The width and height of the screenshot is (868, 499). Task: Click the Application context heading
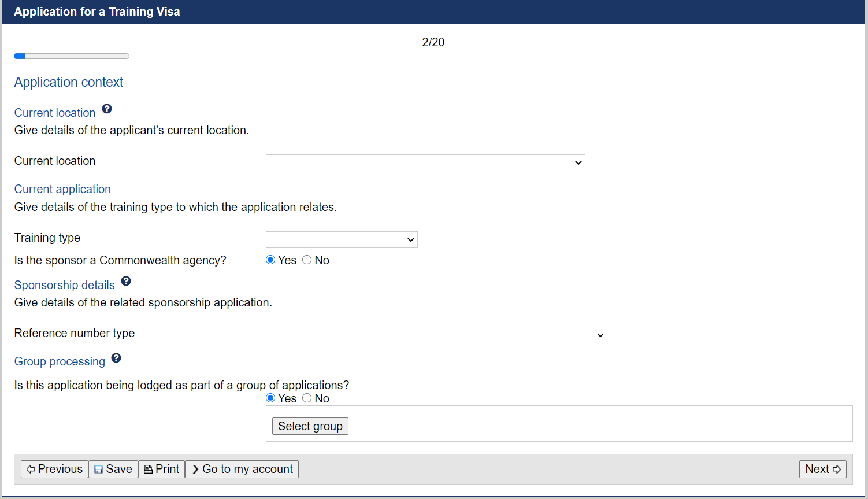click(x=69, y=82)
